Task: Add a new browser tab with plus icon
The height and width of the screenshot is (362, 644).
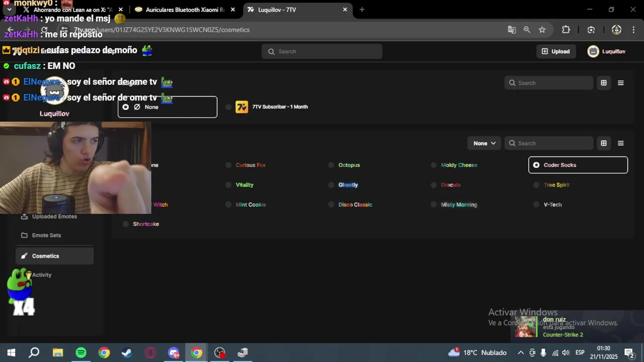Action: [x=362, y=10]
